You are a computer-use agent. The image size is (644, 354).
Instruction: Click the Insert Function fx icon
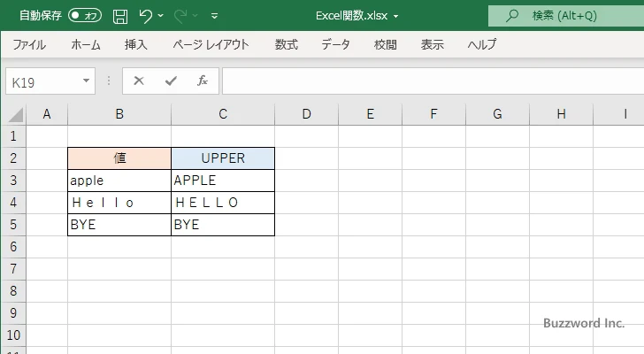click(x=202, y=81)
